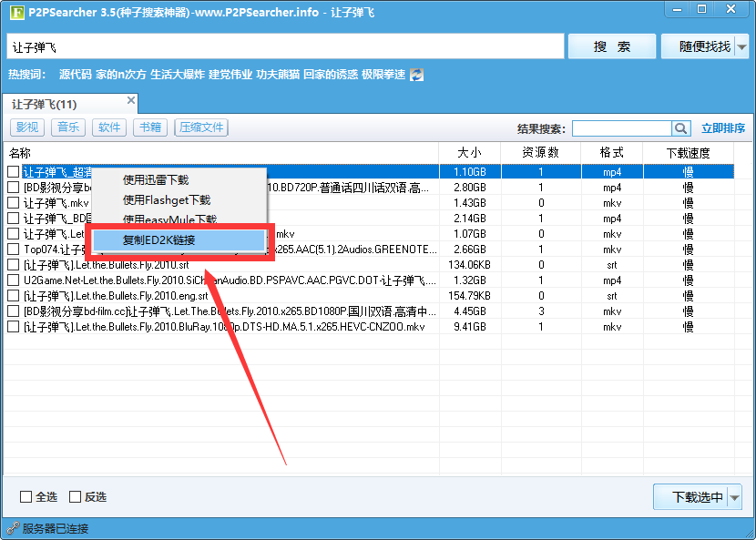
Task: Select the 让子弹飞.mkv file name
Action: (x=56, y=203)
